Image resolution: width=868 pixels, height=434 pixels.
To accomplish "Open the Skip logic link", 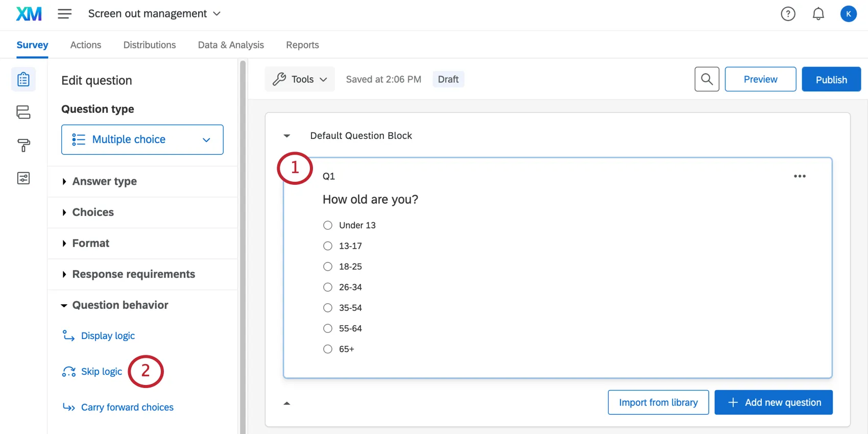I will (x=101, y=372).
